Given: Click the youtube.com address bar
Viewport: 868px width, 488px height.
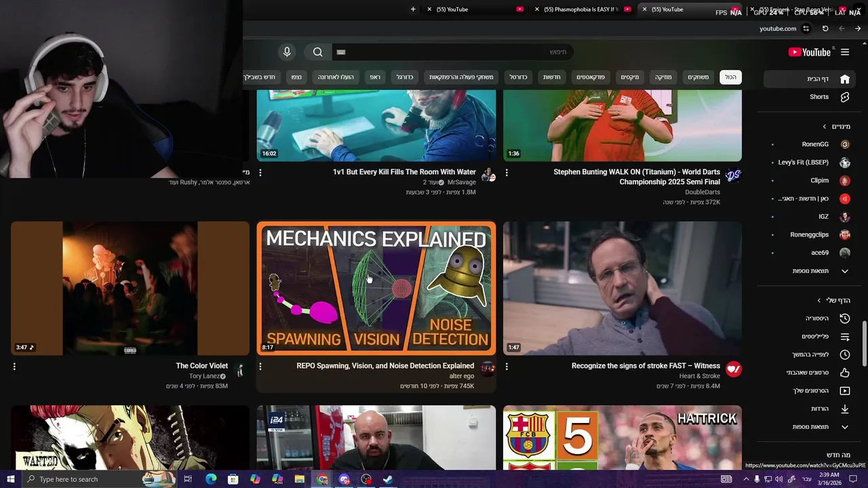Looking at the screenshot, I should [x=778, y=28].
